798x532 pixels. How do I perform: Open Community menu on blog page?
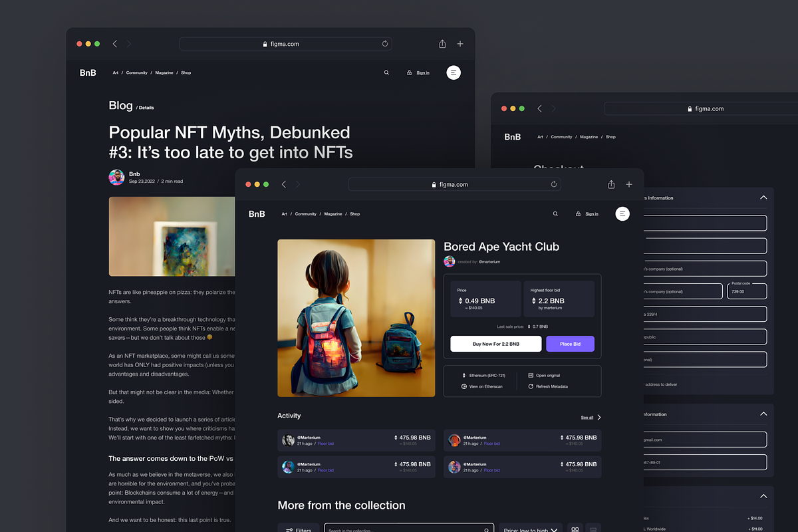pos(137,72)
